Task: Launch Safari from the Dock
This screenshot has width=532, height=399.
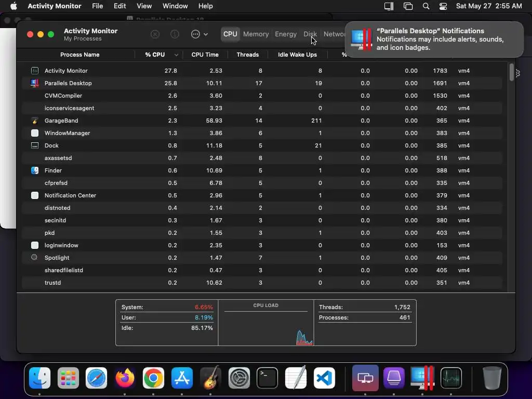Action: (96, 378)
